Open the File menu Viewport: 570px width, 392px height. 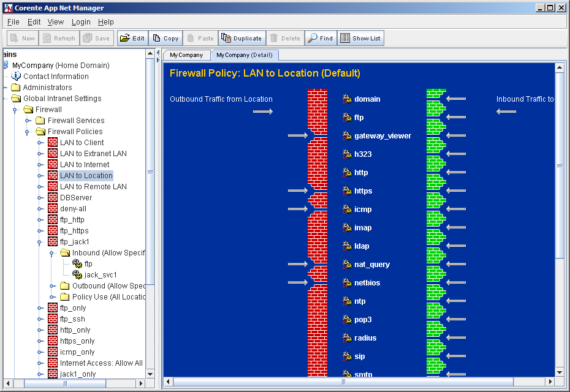(13, 22)
